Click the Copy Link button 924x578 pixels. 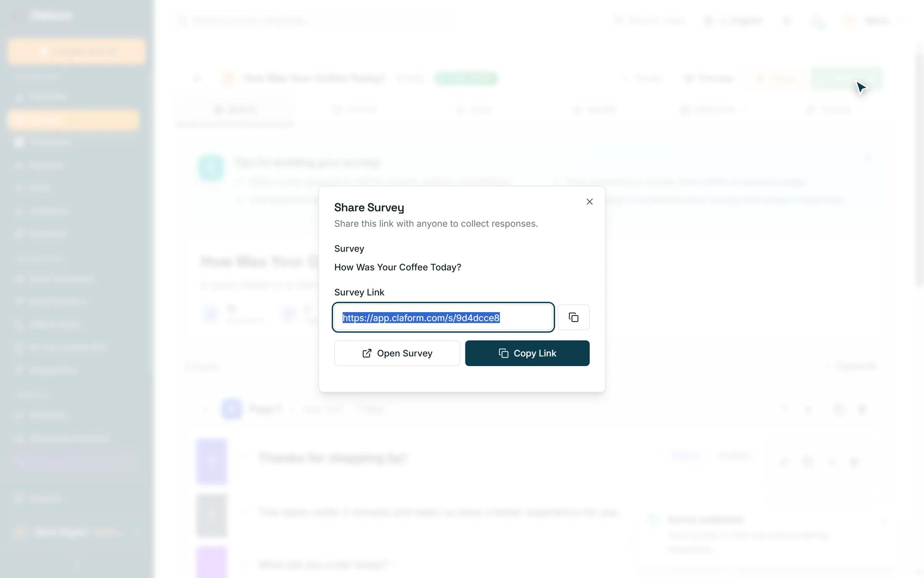click(527, 353)
